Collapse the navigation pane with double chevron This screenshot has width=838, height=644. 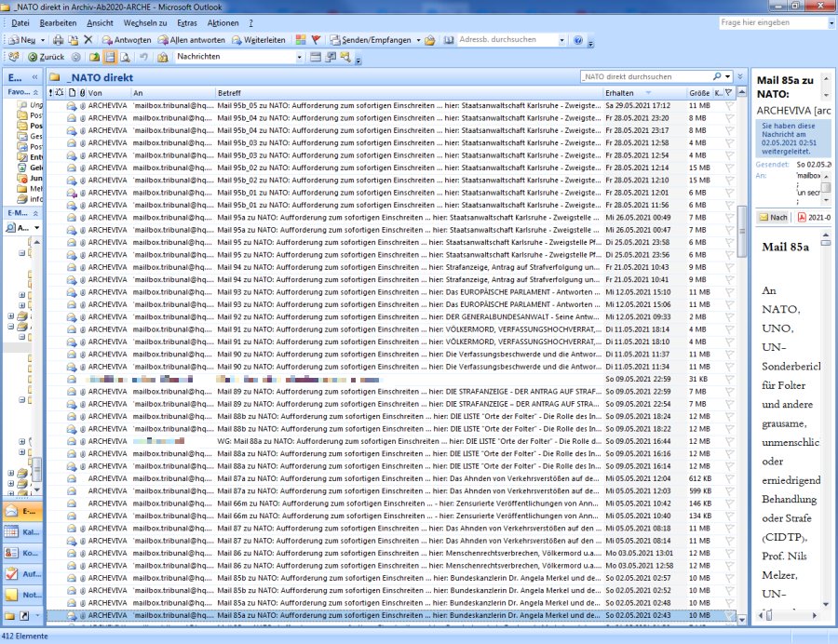point(35,77)
